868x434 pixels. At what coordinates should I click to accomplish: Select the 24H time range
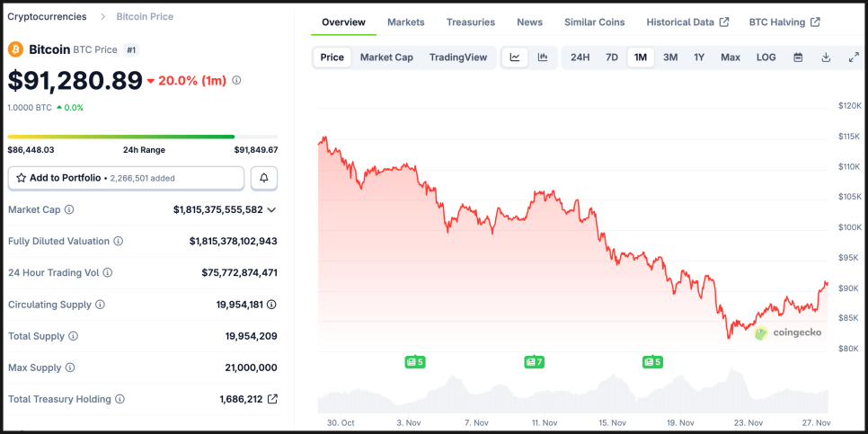(x=580, y=58)
